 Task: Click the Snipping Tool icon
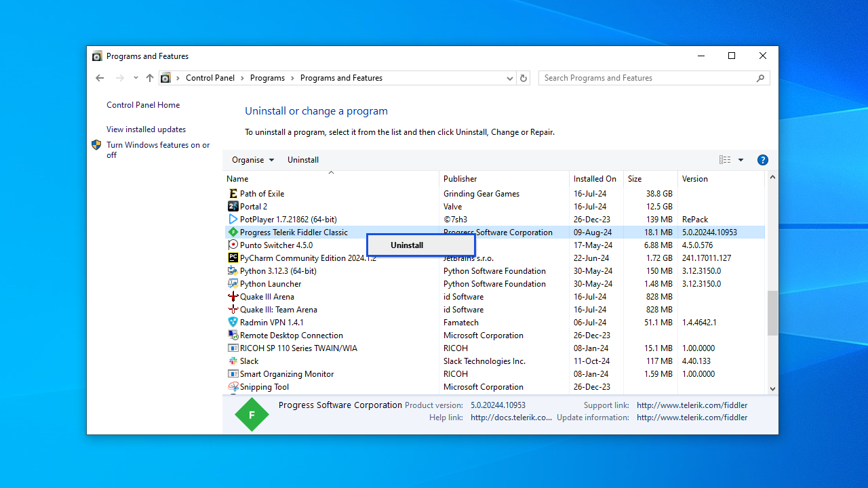(x=233, y=387)
